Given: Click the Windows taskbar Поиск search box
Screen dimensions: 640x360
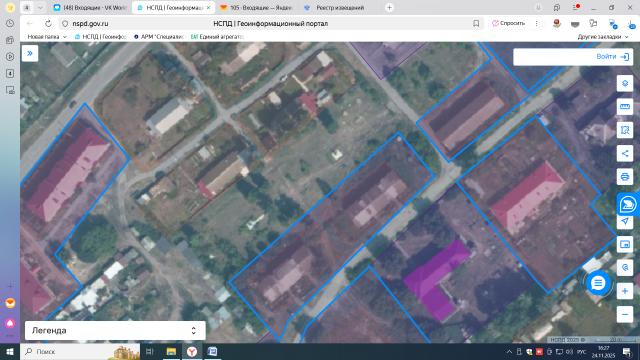Looking at the screenshot, I should point(80,351).
